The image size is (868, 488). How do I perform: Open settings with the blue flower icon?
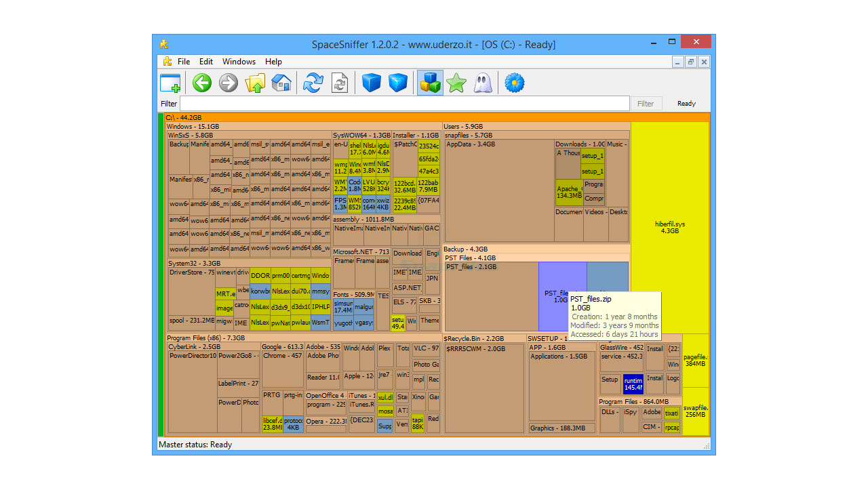pos(515,83)
